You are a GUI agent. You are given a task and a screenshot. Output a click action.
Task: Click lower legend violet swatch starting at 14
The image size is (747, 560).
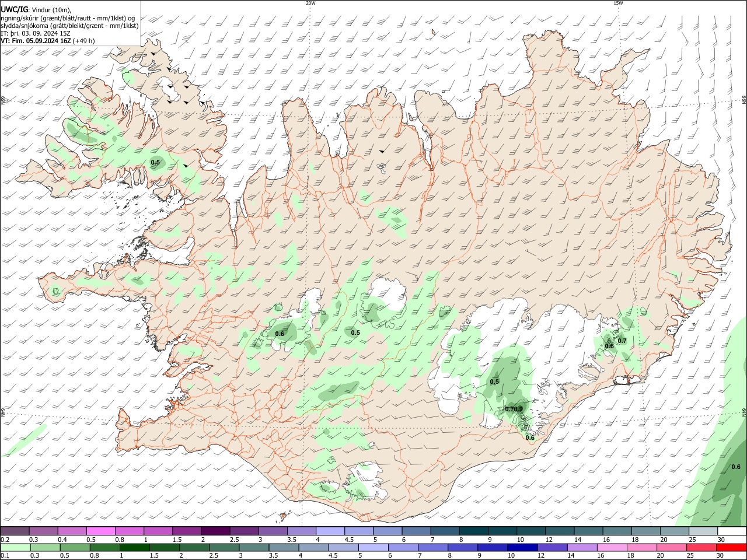(582, 547)
